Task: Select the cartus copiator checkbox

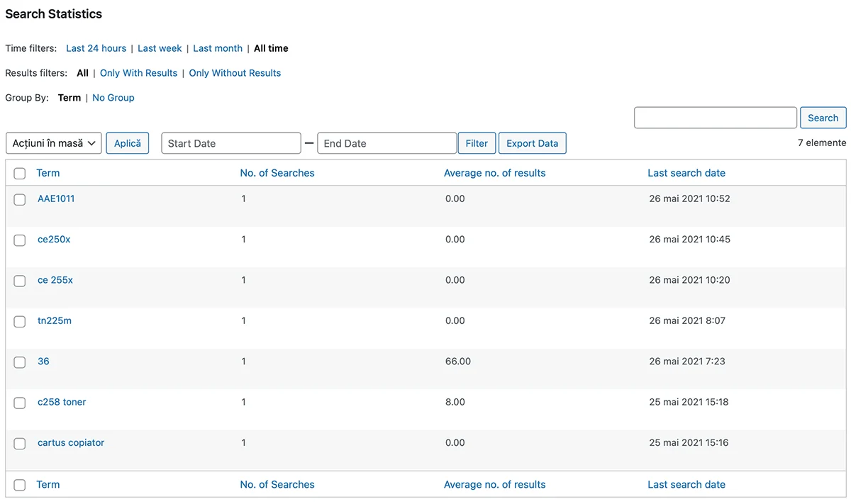Action: [x=20, y=444]
